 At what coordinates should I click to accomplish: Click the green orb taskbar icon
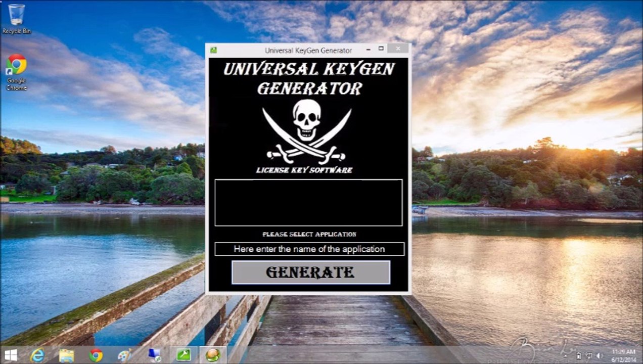(x=213, y=355)
